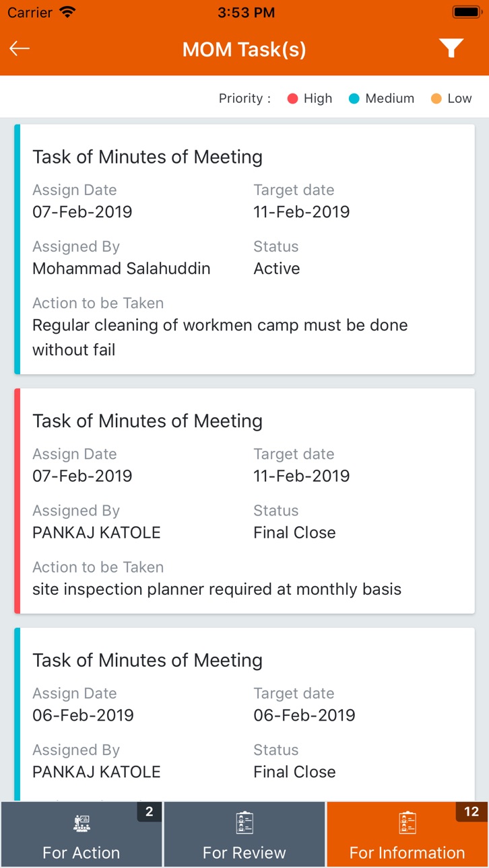Viewport: 489px width, 868px height.
Task: Click the blue Medium priority dot
Action: click(x=354, y=99)
